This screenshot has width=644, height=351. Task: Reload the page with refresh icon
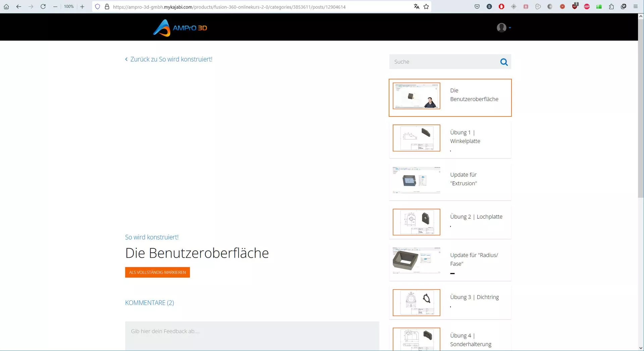pyautogui.click(x=43, y=7)
